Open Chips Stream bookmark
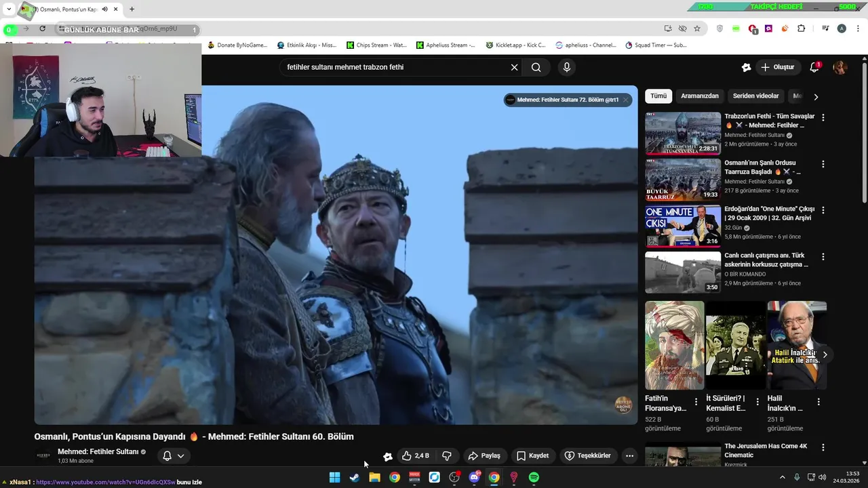 [377, 45]
